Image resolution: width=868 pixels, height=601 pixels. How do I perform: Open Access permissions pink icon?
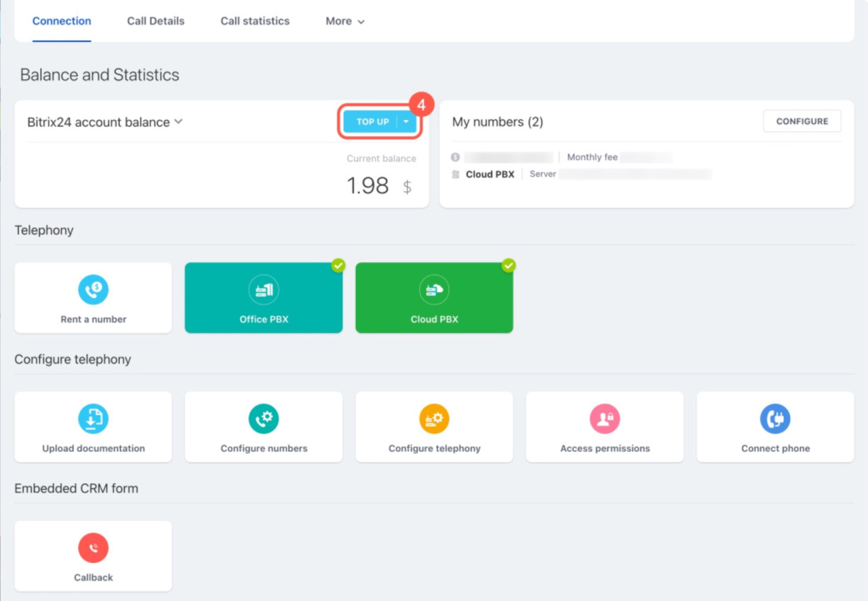coord(605,419)
